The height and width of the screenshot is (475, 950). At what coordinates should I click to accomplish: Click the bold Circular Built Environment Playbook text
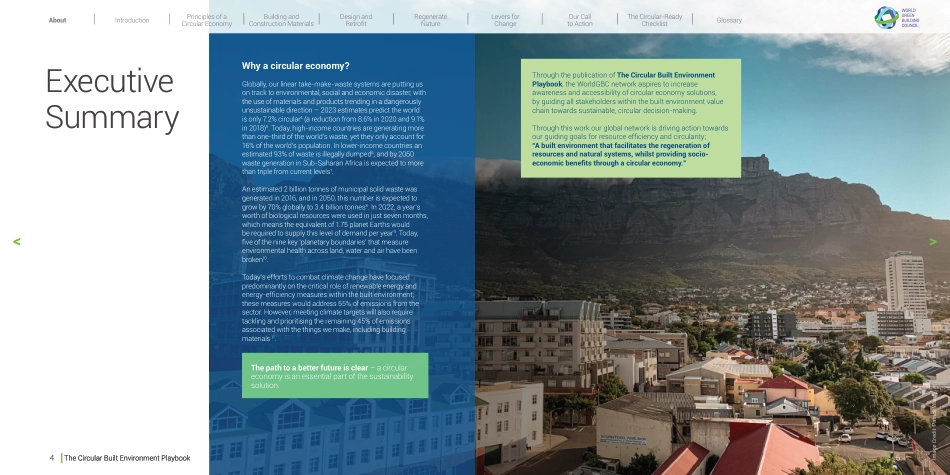623,79
